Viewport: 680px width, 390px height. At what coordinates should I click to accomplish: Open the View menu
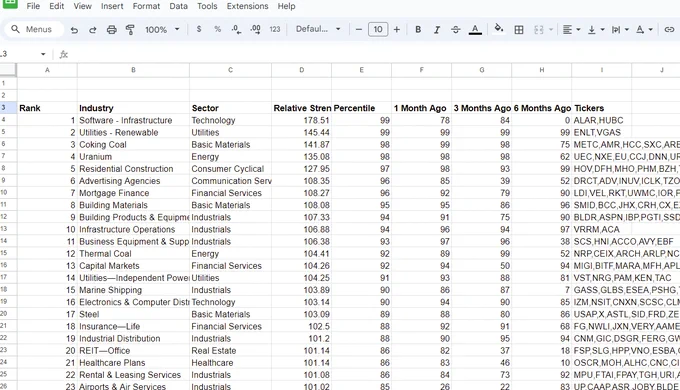pyautogui.click(x=82, y=6)
